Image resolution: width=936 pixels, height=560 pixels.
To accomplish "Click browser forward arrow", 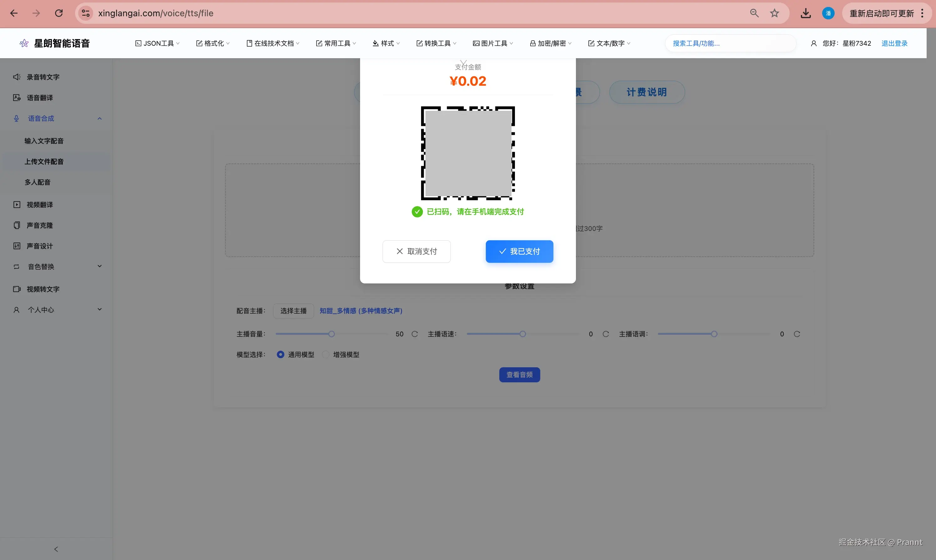I will (x=36, y=13).
